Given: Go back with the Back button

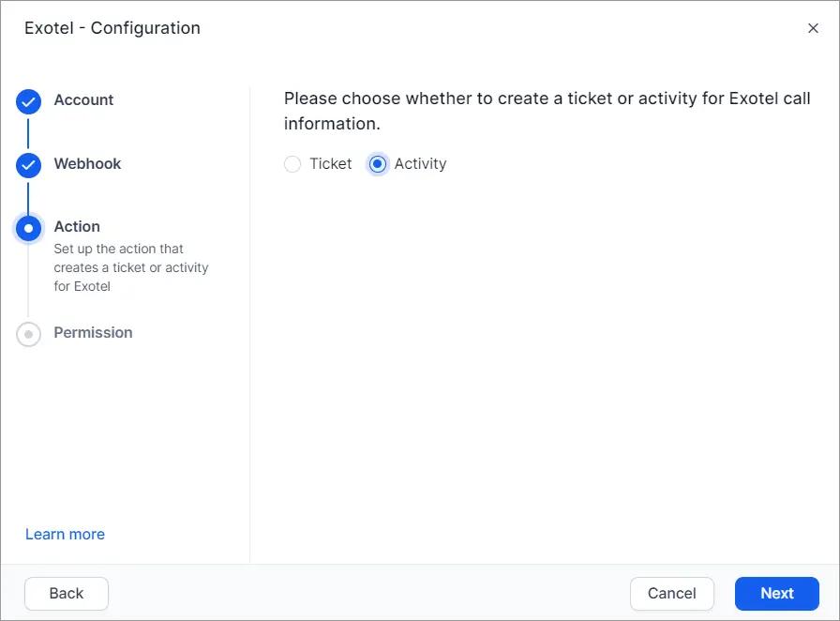Looking at the screenshot, I should click(67, 593).
